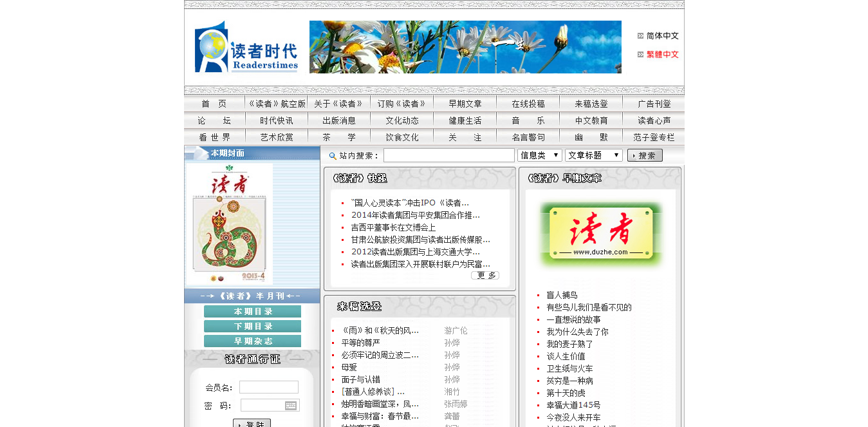Open article 我为什么失去了你
This screenshot has width=868, height=427.
tap(577, 332)
